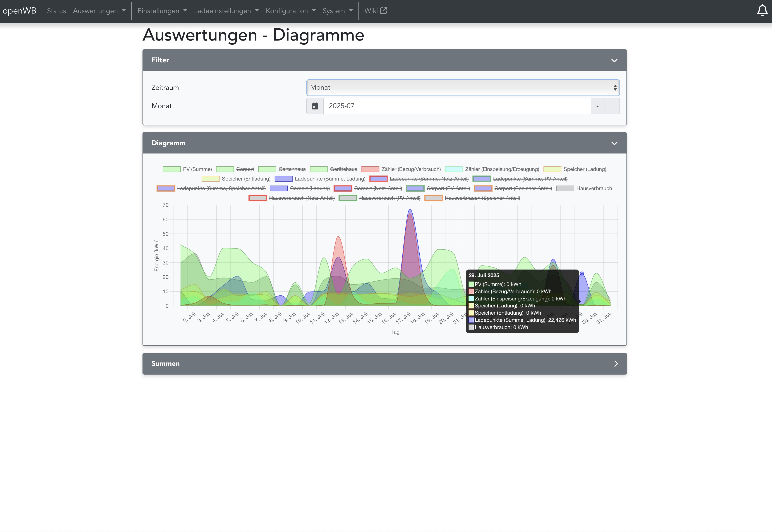Click Zähler (Bezug/Verbrauch) red legend swatch
Screen dimensions: 772x532
[370, 169]
